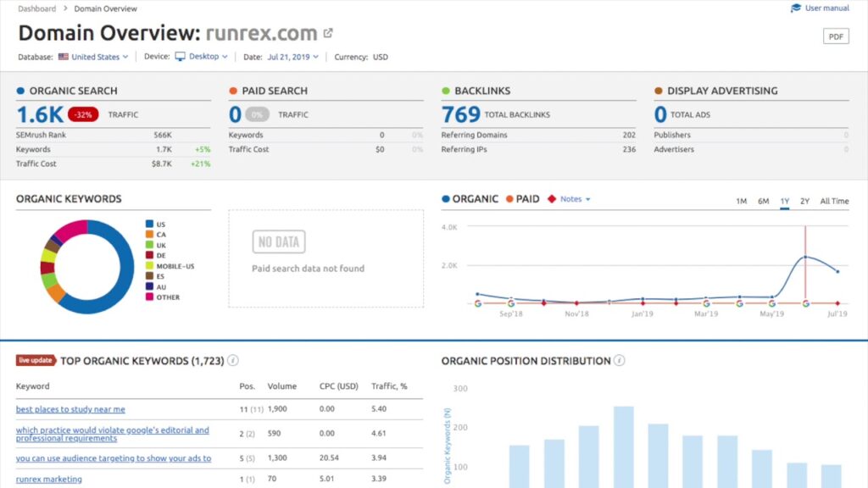Click the Traffic, % column header
Screen dimensions: 868x488
(389, 385)
